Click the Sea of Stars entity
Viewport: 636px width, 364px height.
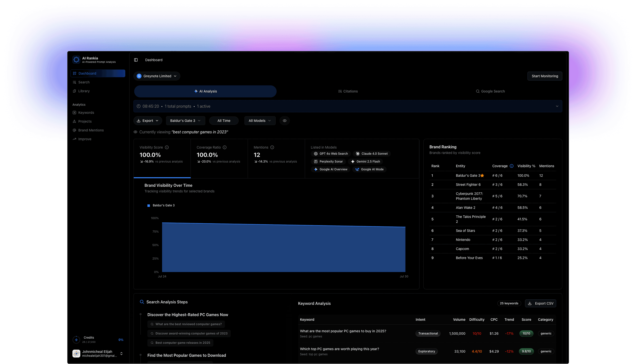465,230
